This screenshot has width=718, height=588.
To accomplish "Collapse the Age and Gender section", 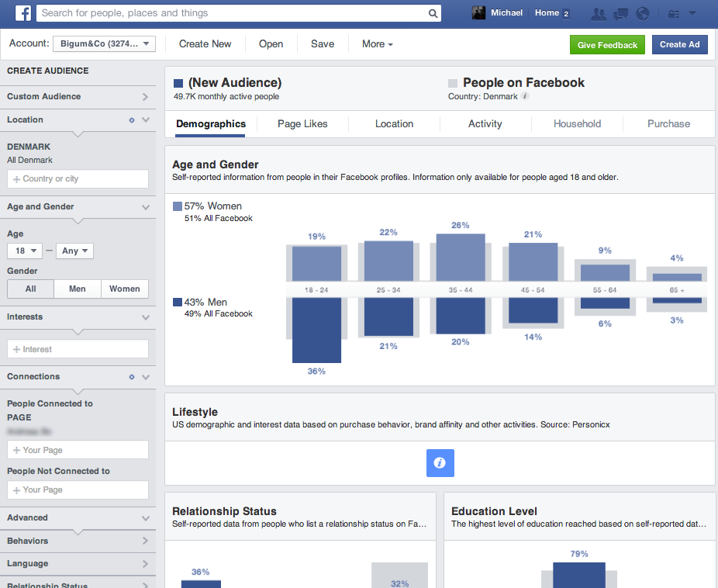I will click(x=146, y=207).
